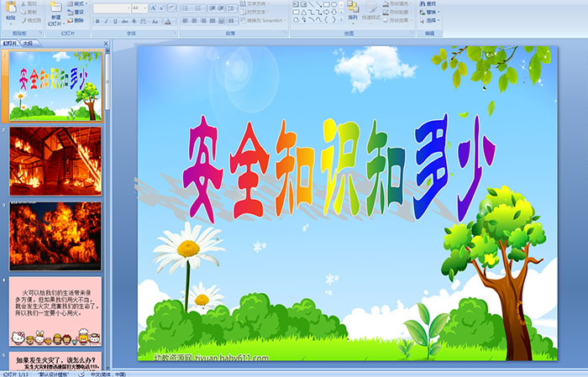The width and height of the screenshot is (588, 377).
Task: Select the Arrow line shape
Action: coord(318,4)
